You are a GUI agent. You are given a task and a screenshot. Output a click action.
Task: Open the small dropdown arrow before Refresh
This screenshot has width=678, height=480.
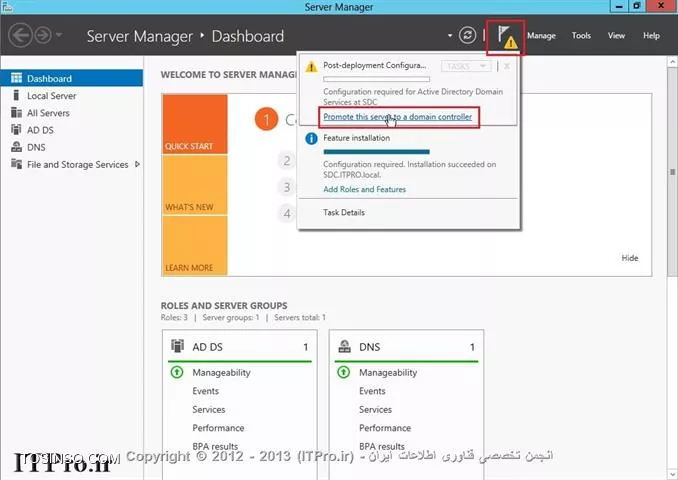click(450, 35)
